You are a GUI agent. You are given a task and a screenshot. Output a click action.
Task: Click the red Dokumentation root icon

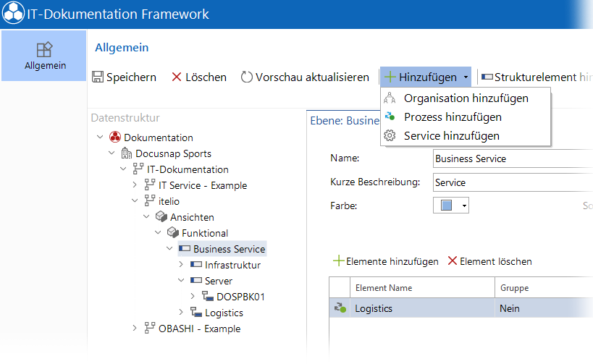pos(115,137)
